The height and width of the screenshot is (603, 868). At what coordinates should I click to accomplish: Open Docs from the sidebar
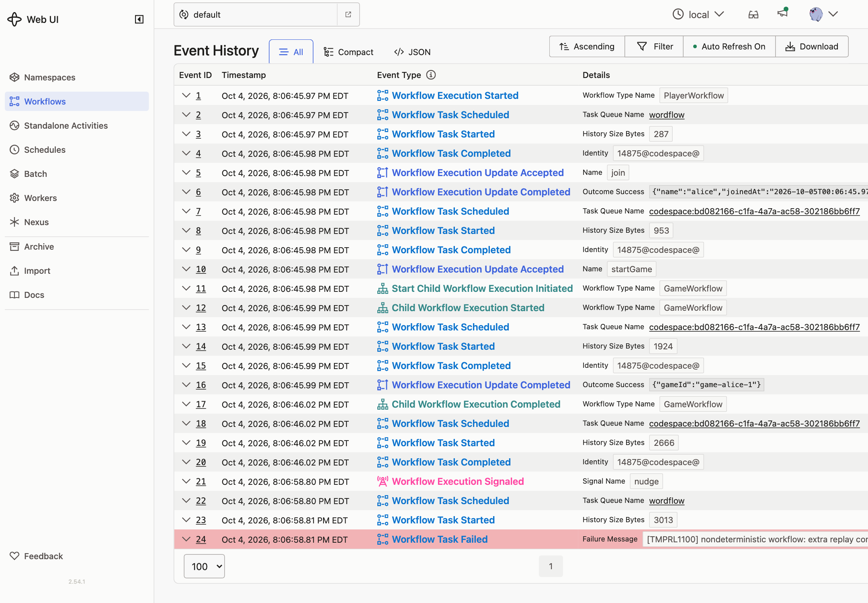77,295
